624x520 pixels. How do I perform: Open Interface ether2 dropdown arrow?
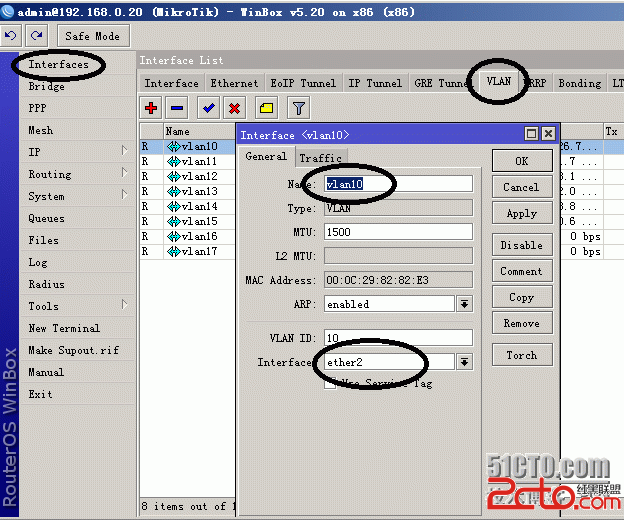[x=464, y=362]
